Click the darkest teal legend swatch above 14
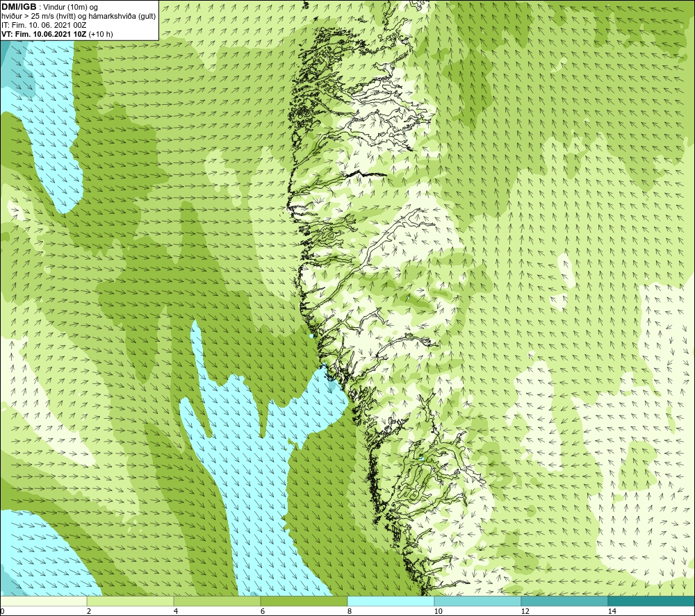Viewport: 695px width, 616px height. (652, 601)
